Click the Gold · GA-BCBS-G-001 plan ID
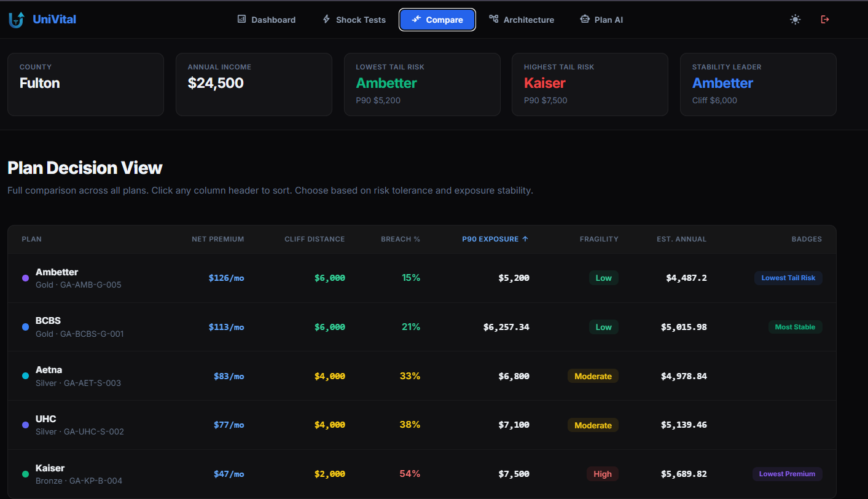 (x=80, y=334)
